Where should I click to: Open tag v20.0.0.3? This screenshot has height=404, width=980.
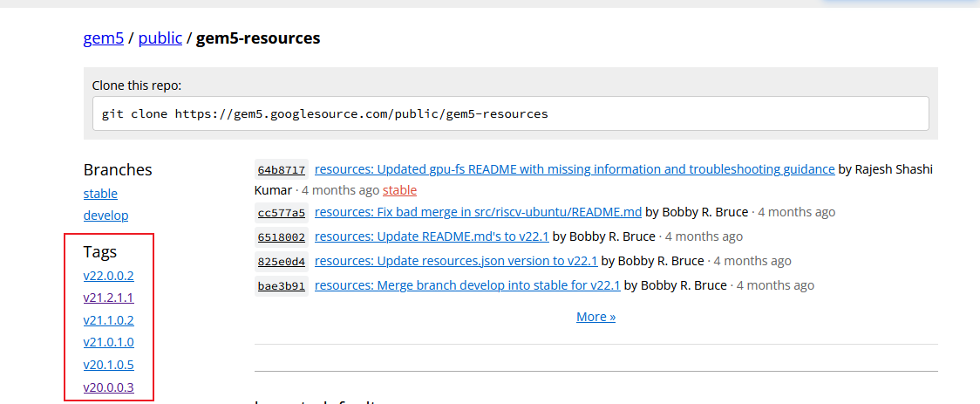click(x=108, y=387)
